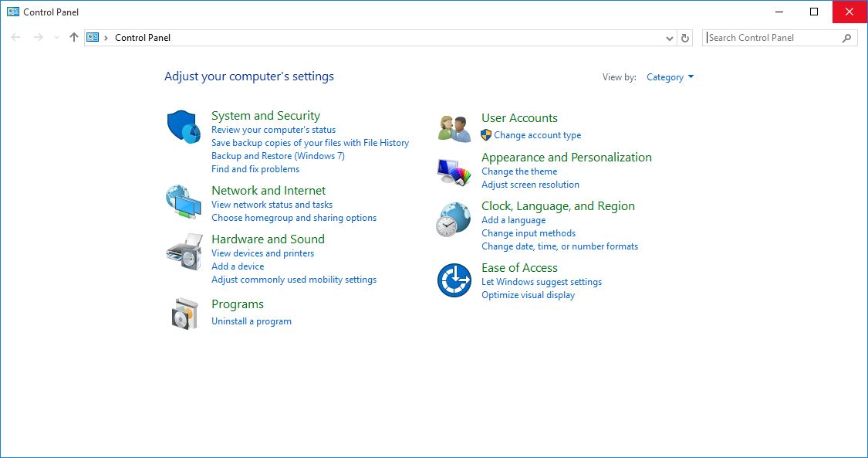The width and height of the screenshot is (868, 458).
Task: Open the recent locations dropdown arrow
Action: [x=56, y=38]
